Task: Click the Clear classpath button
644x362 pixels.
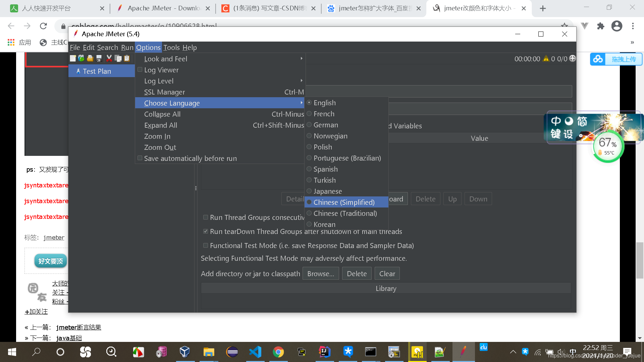Action: point(387,274)
